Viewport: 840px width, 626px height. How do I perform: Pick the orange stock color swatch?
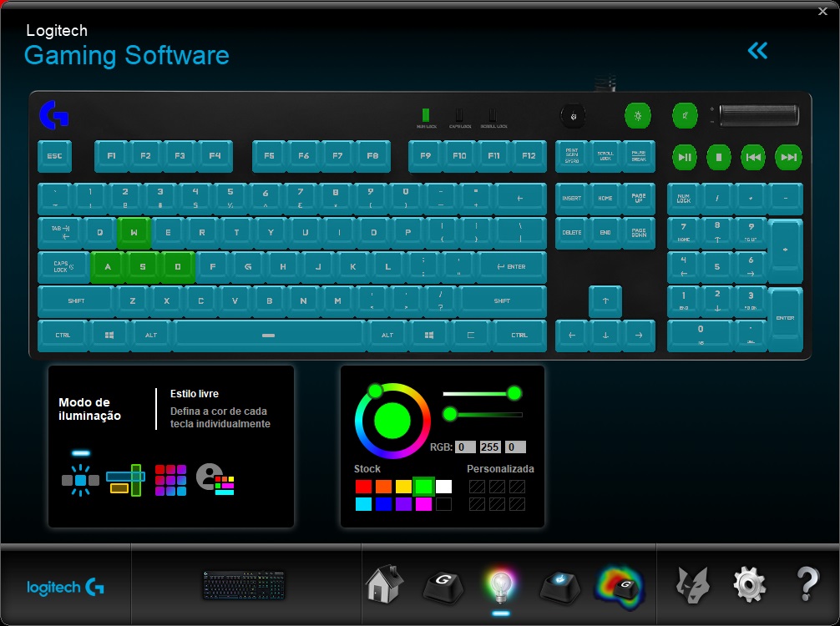pos(383,487)
